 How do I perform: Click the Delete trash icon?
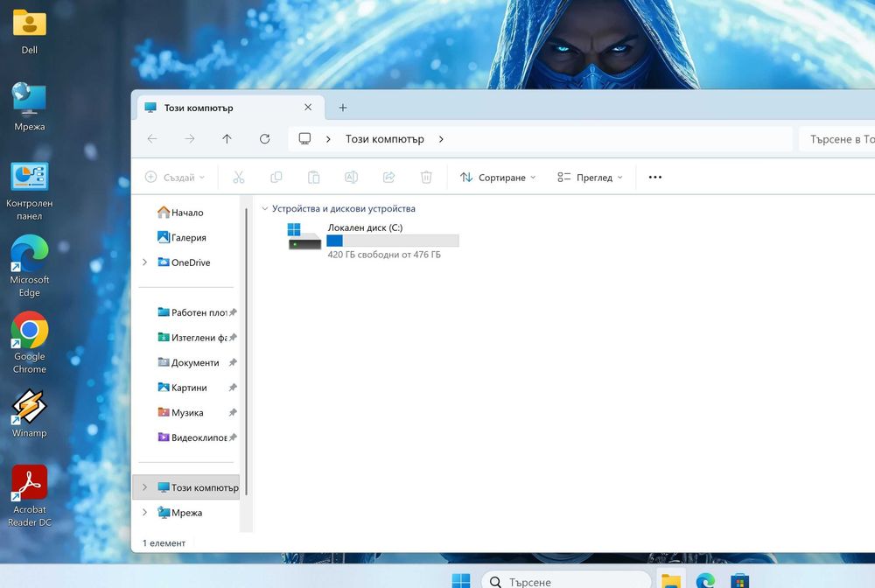pyautogui.click(x=426, y=178)
